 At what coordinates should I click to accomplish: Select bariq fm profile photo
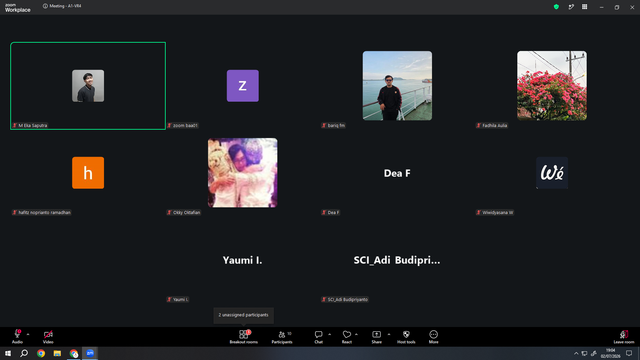[x=397, y=86]
